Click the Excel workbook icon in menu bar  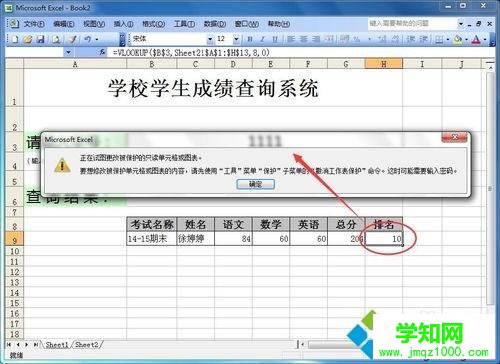(14, 24)
